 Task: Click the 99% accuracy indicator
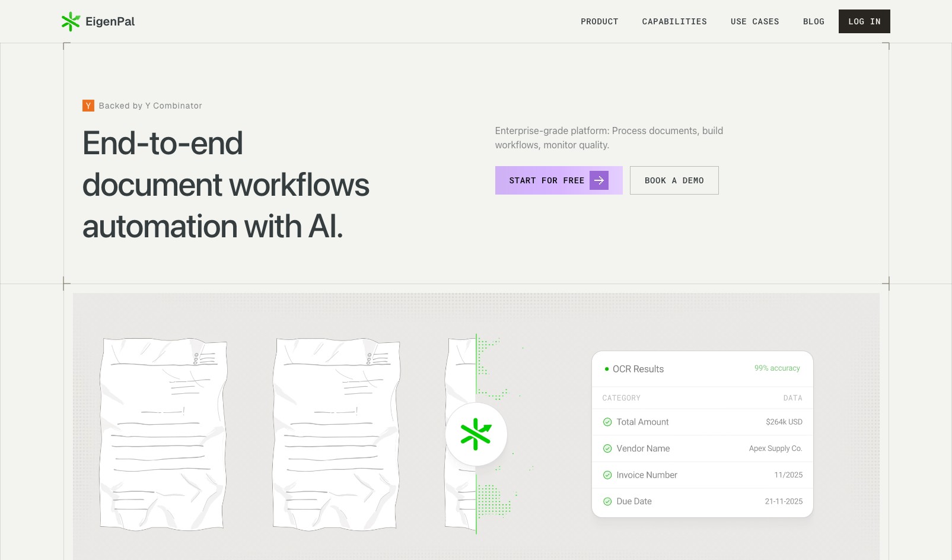pyautogui.click(x=777, y=368)
